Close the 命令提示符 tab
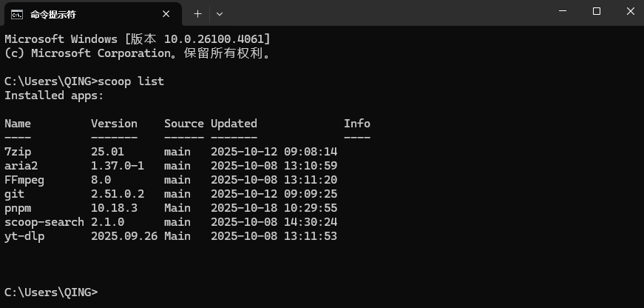This screenshot has width=644, height=308. (x=169, y=14)
